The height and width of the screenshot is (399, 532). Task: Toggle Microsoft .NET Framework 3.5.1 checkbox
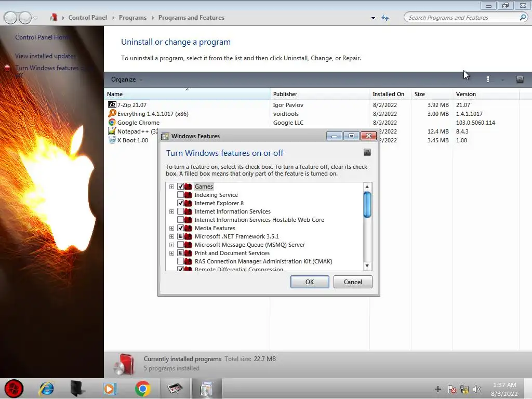click(180, 236)
